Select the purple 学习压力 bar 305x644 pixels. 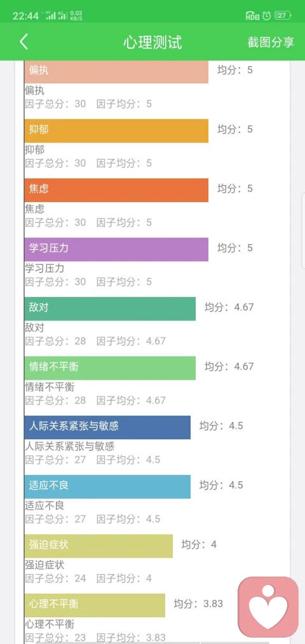pyautogui.click(x=116, y=249)
